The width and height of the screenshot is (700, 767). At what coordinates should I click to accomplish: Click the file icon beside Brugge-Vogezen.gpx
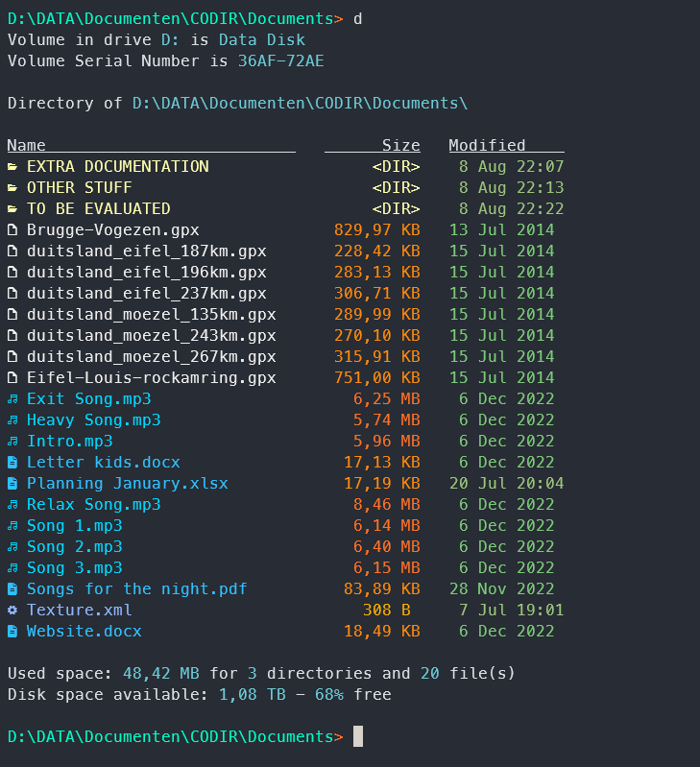tap(12, 230)
